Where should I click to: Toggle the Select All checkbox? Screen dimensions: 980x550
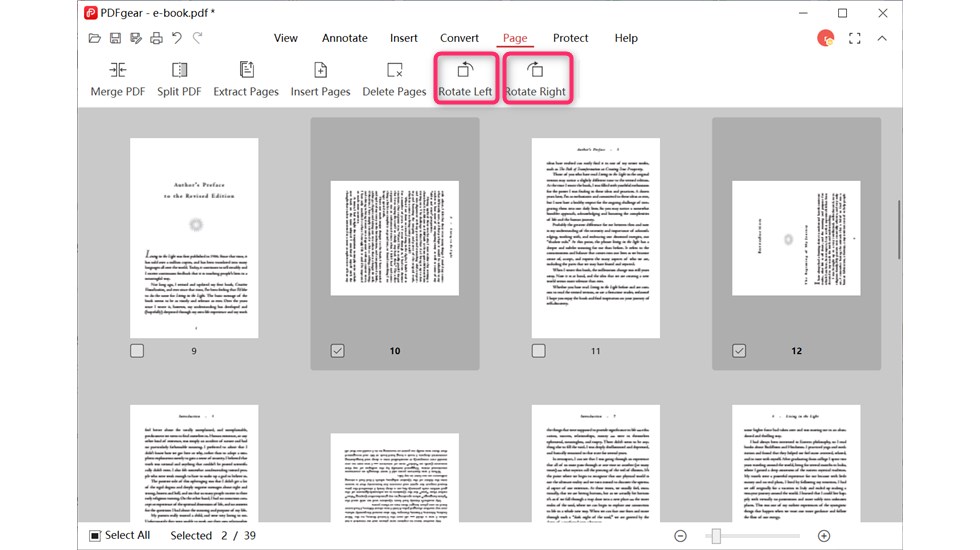click(x=95, y=535)
